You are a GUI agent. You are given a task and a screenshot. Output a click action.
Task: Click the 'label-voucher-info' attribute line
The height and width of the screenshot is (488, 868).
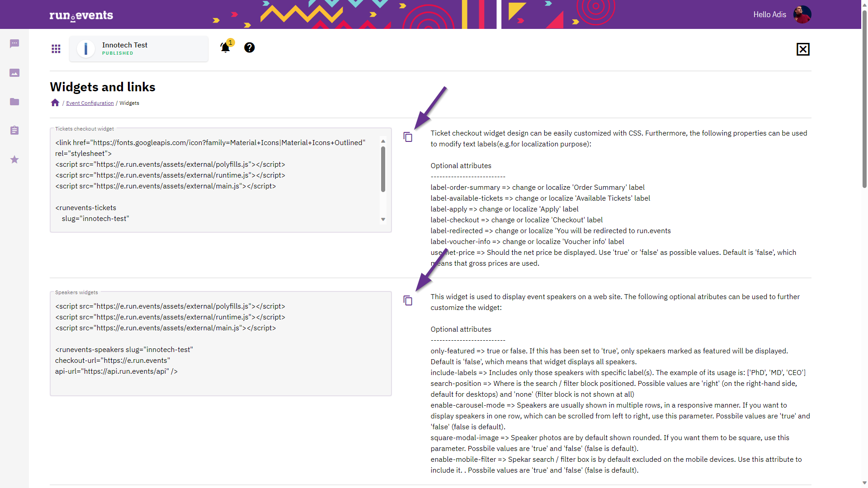[x=527, y=242]
